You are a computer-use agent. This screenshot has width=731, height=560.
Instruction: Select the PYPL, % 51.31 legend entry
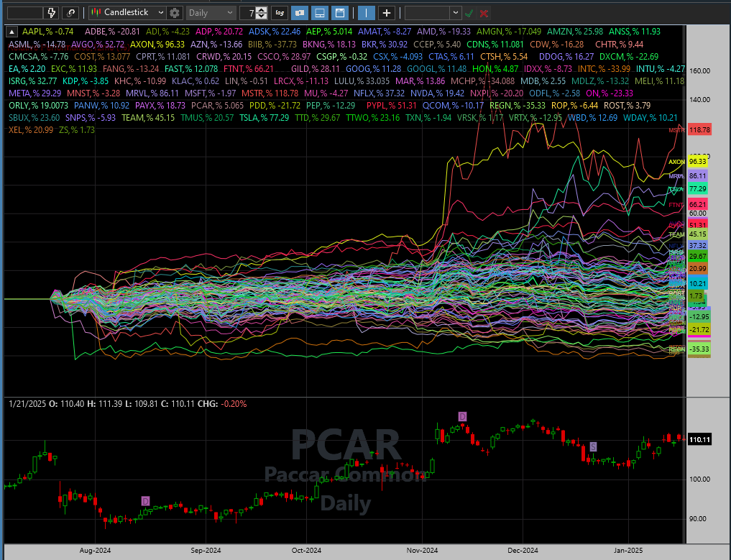coord(391,106)
